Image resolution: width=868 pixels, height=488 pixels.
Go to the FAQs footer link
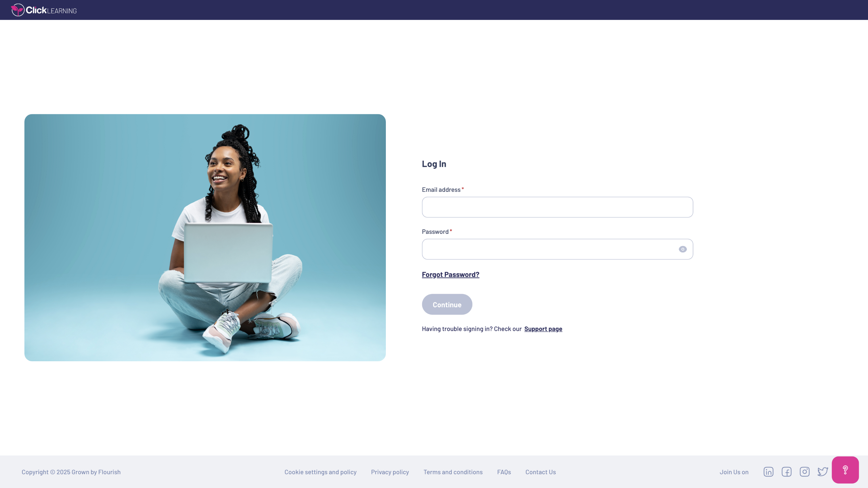(x=504, y=472)
